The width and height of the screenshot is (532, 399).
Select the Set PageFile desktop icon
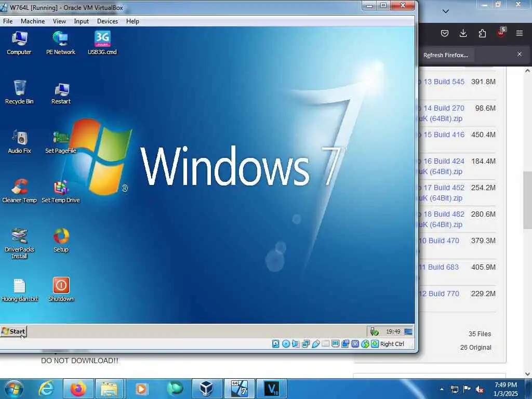pos(61,142)
